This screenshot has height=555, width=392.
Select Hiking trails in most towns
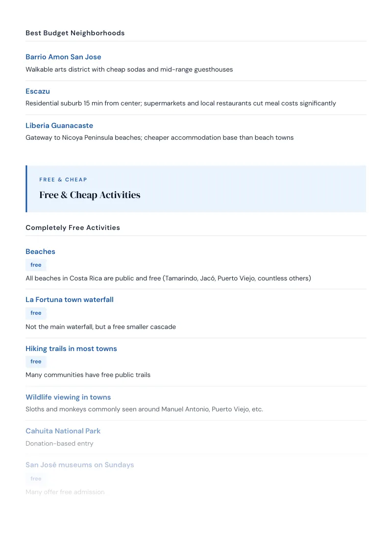tap(71, 349)
